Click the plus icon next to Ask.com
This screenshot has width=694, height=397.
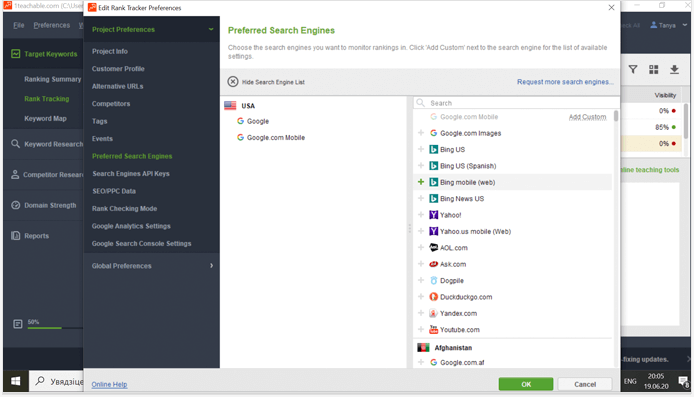coord(421,264)
